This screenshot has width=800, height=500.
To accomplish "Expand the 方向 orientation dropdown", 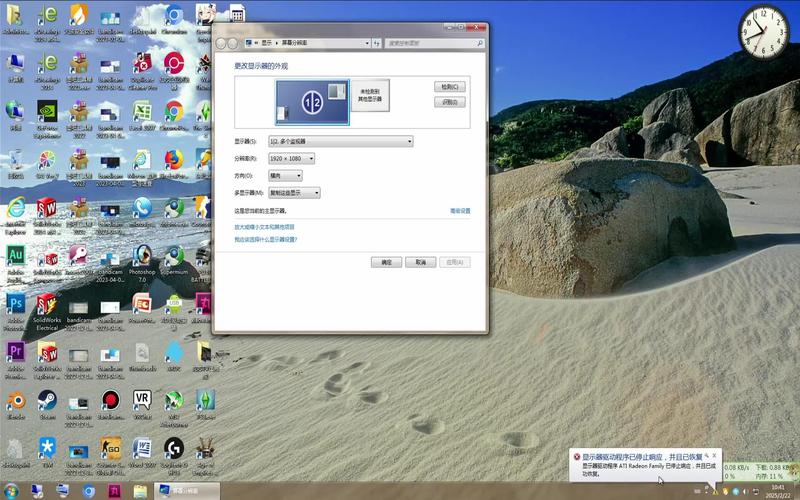I will pyautogui.click(x=285, y=175).
